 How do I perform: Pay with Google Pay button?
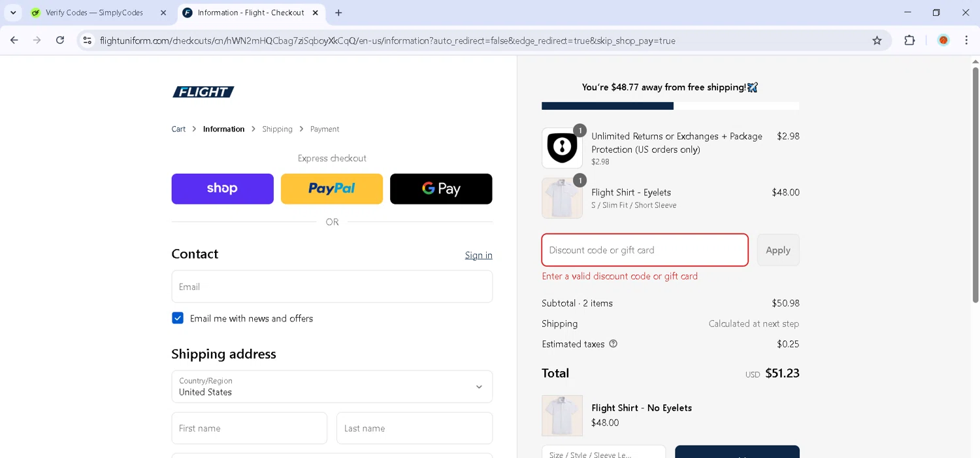pyautogui.click(x=441, y=189)
